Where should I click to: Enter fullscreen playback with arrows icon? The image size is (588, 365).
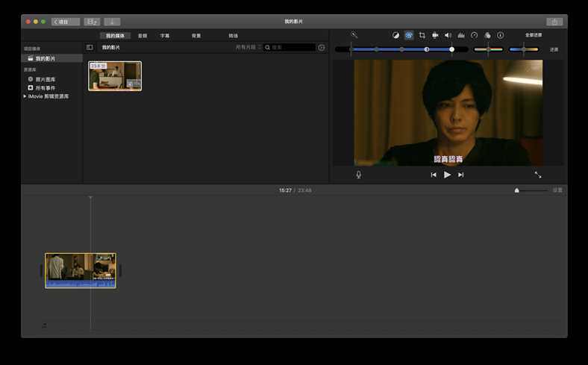(538, 175)
